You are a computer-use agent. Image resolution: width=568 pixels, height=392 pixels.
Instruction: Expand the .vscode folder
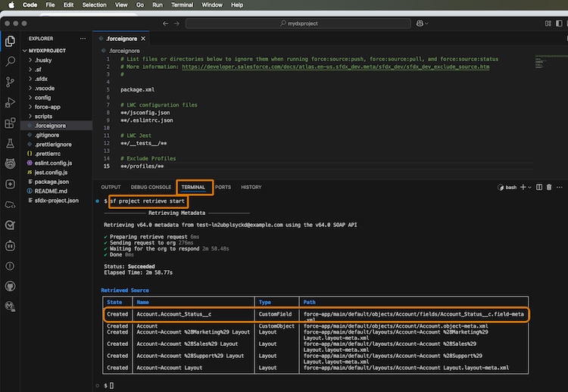[45, 89]
